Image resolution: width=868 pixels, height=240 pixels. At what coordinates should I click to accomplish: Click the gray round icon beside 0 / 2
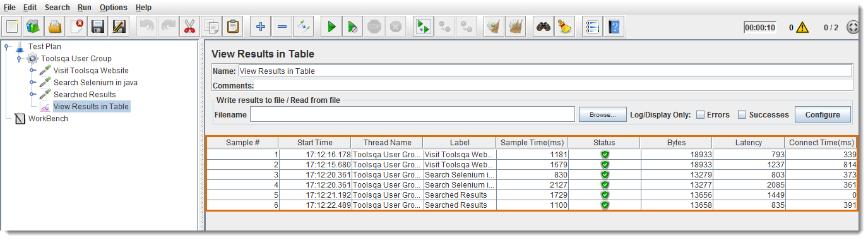pyautogui.click(x=852, y=28)
